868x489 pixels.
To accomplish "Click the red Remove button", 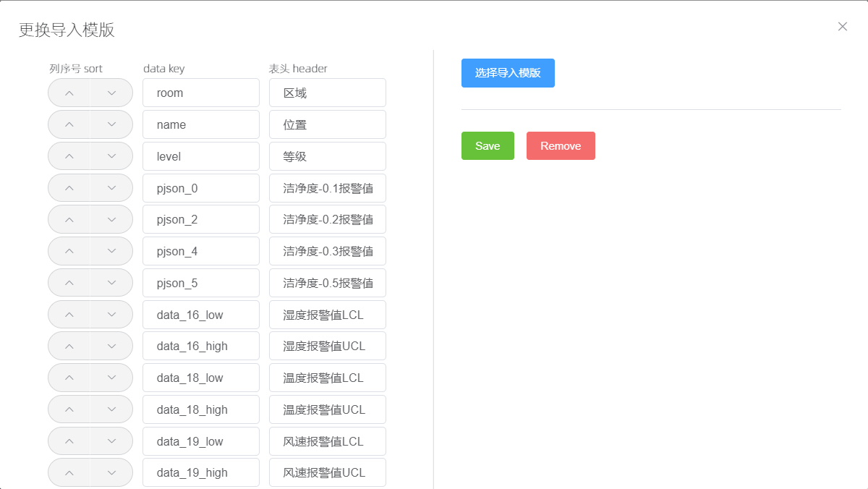I will pos(561,145).
